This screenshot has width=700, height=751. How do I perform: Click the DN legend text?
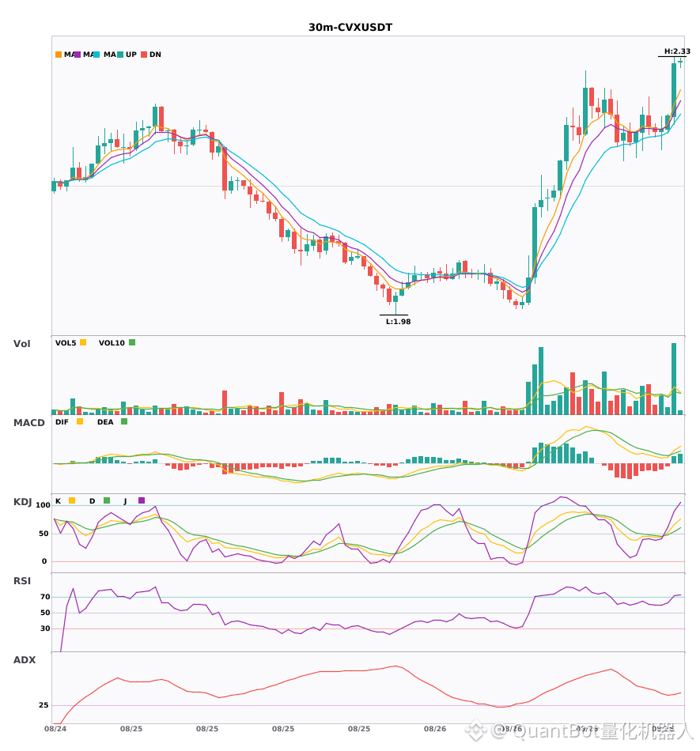(155, 55)
